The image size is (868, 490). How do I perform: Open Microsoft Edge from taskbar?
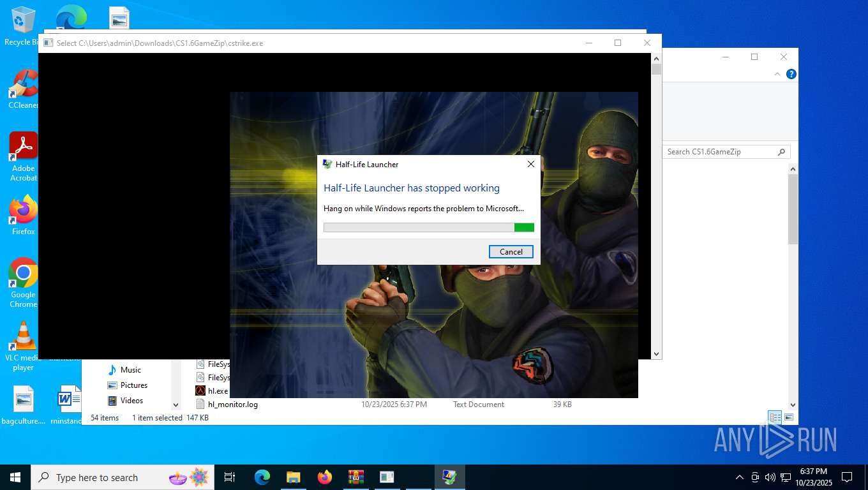click(262, 477)
